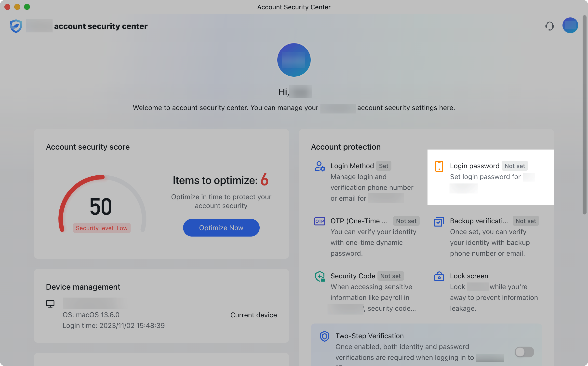Click the large center profile picture

294,60
